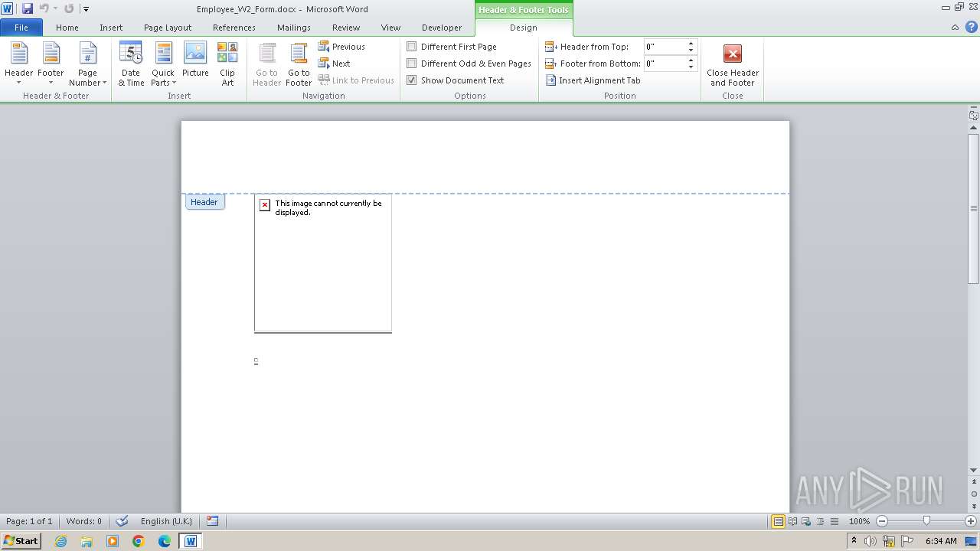Insert Date & Time
Image resolution: width=980 pixels, height=551 pixels.
coord(131,64)
